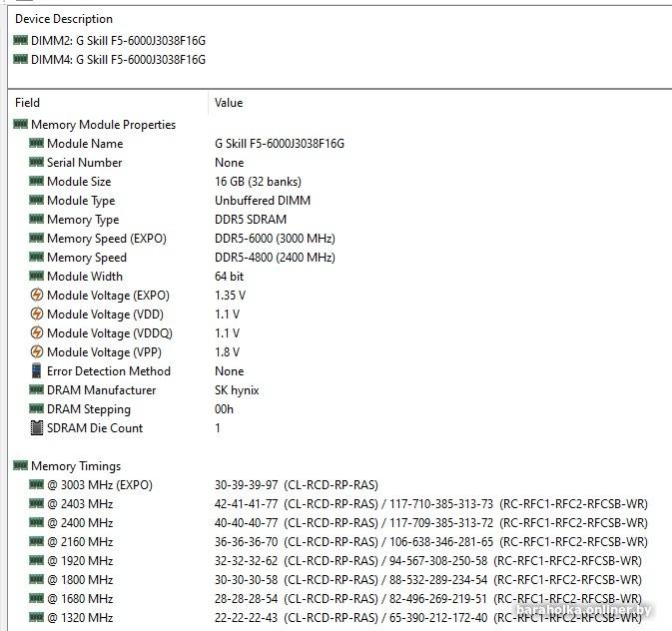Viewport: 672px width, 631px height.
Task: Click the Module Size row icon
Action: pyautogui.click(x=36, y=181)
